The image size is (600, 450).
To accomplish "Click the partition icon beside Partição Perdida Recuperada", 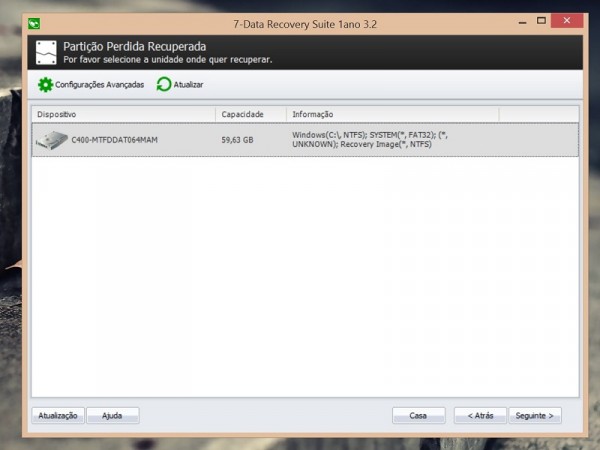I will click(46, 52).
